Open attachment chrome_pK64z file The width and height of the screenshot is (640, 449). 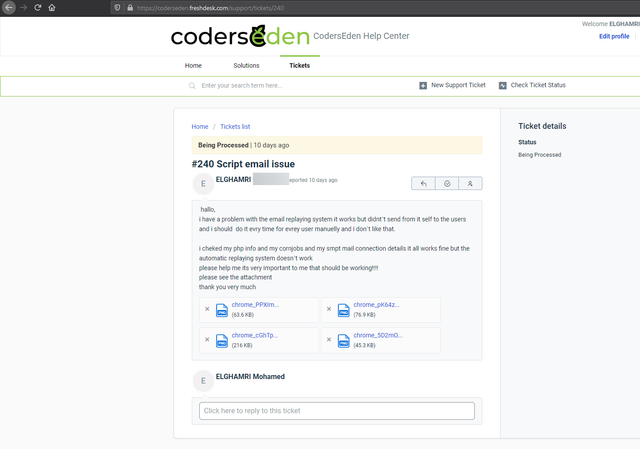(x=376, y=305)
